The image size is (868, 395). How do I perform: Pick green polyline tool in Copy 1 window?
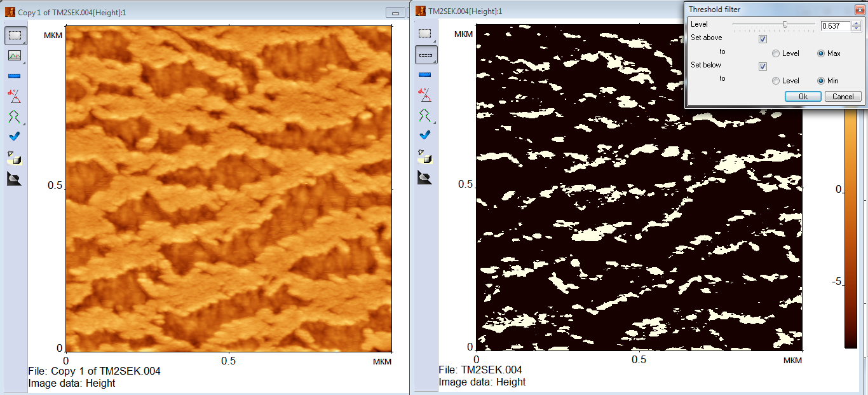[15, 116]
